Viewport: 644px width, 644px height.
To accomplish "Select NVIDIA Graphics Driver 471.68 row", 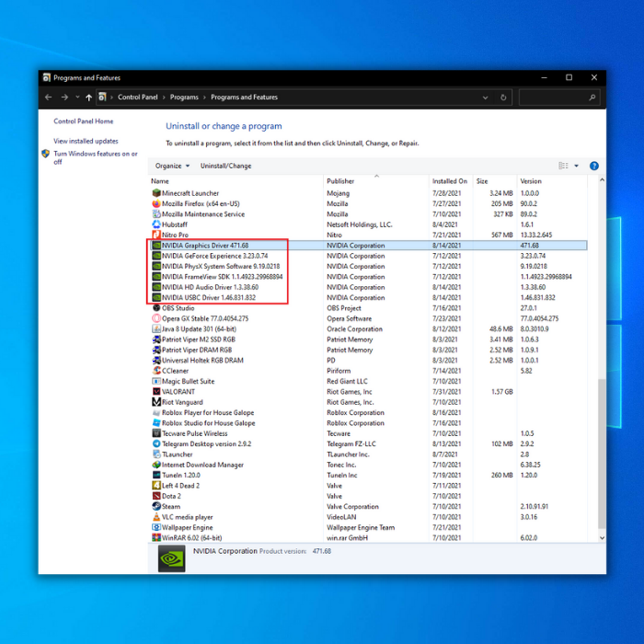I will click(x=368, y=246).
